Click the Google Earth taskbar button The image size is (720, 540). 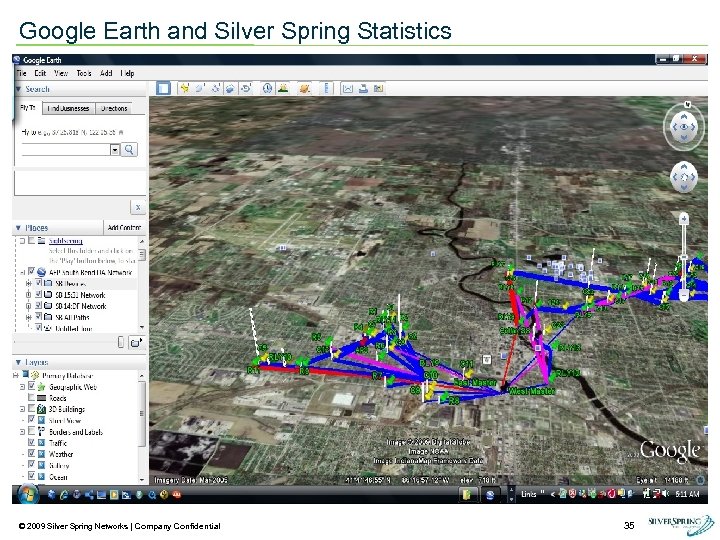click(490, 495)
